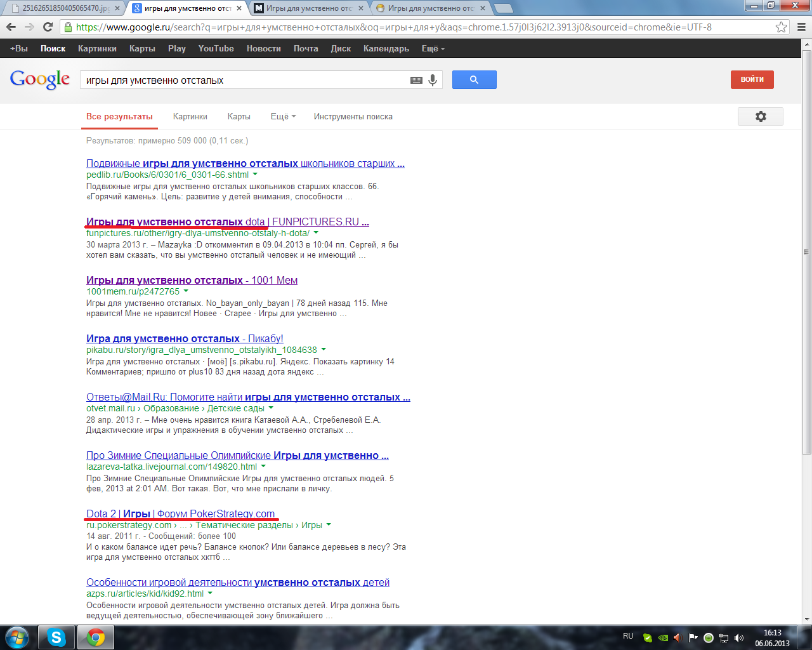Screen dimensions: 812x650
Task: Open the on-screen keyboard icon in search box
Action: (416, 80)
